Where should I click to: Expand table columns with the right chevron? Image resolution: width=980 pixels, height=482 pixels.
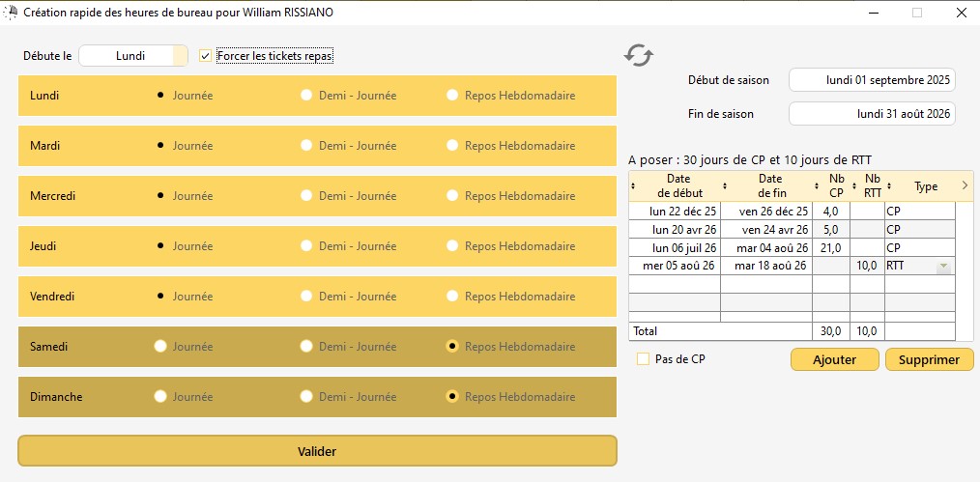965,184
